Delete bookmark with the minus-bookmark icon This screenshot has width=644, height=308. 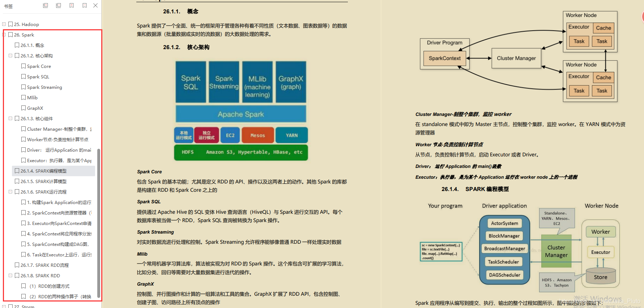[85, 5]
